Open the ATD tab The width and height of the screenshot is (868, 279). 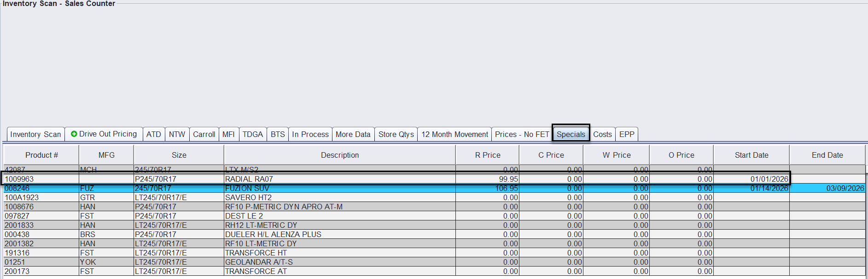point(153,134)
